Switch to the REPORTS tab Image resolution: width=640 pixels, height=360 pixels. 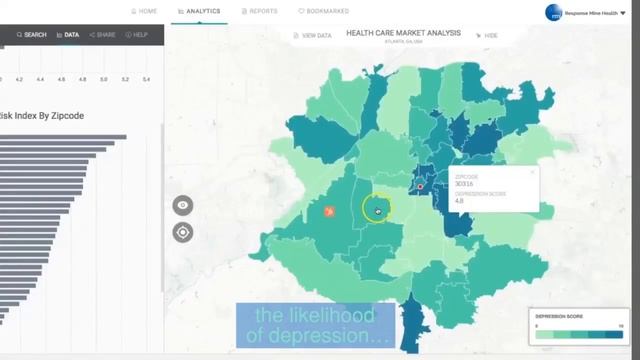[260, 11]
